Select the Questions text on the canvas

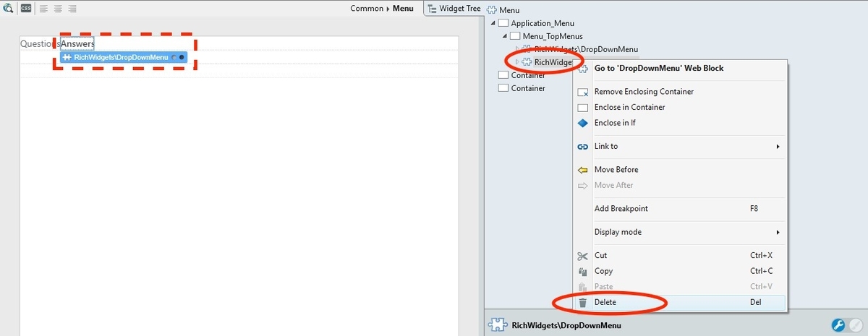[40, 43]
